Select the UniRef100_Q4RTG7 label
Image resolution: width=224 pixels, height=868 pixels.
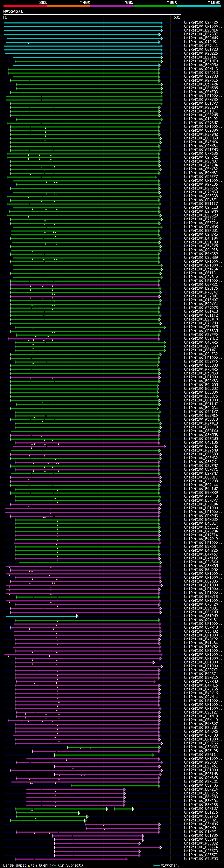201,809
